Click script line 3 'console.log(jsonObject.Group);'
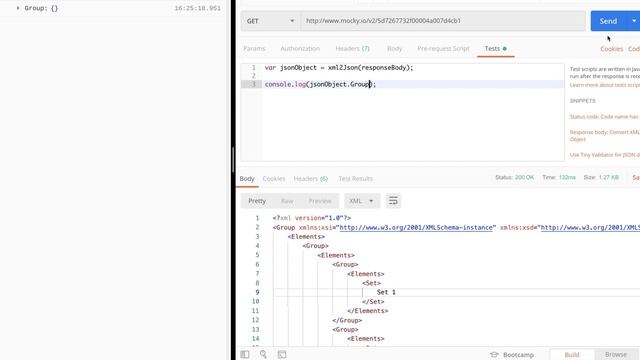This screenshot has height=360, width=640. 320,84
